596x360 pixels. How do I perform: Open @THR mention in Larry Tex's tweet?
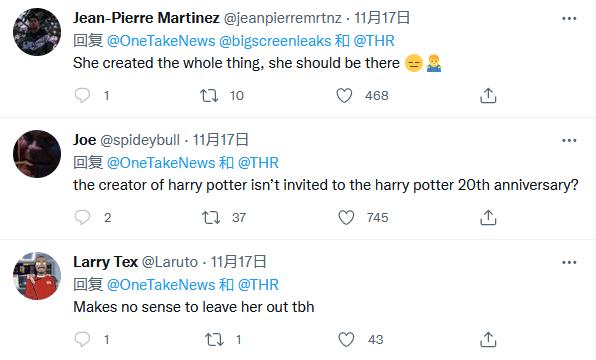pyautogui.click(x=258, y=285)
